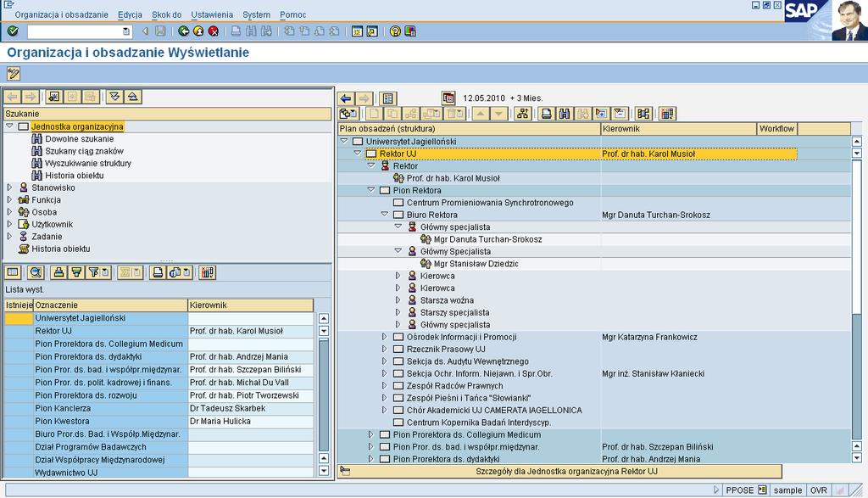
Task: Expand the Użytkownik search node
Action: coord(9,224)
